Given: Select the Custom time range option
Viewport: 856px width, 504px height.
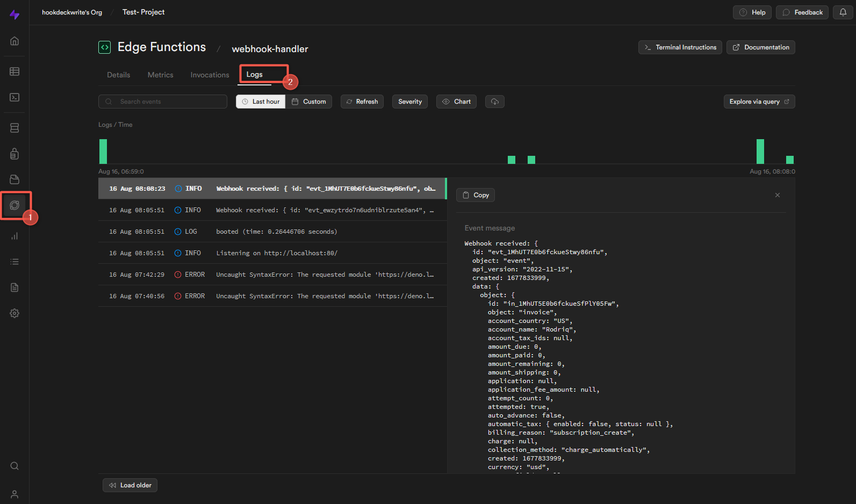Looking at the screenshot, I should 309,102.
